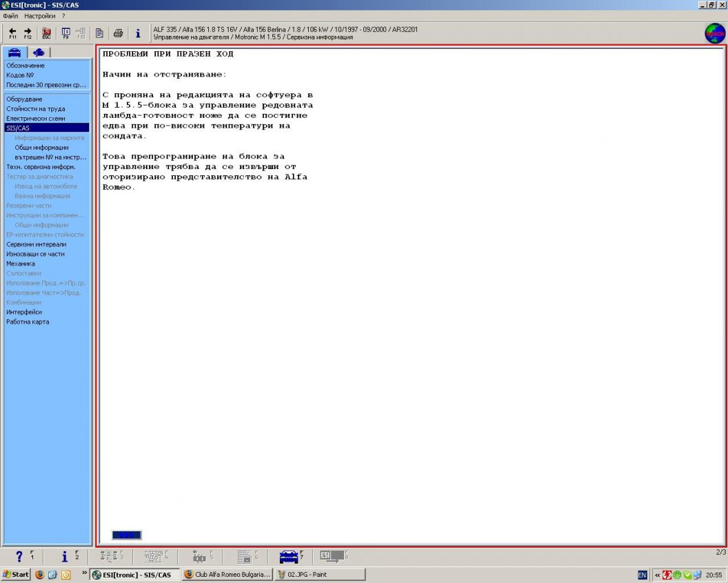Click the blue next-page arrows button
Viewport: 728px width, 583px height.
tap(127, 535)
